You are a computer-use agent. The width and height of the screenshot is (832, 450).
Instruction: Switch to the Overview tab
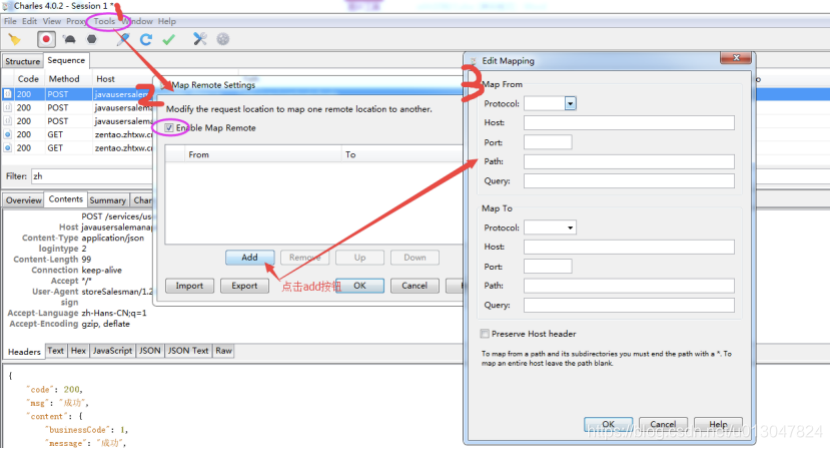[23, 200]
